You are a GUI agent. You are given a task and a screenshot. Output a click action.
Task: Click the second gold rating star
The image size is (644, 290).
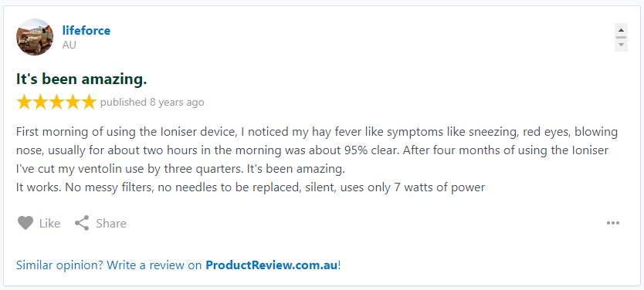pyautogui.click(x=40, y=102)
